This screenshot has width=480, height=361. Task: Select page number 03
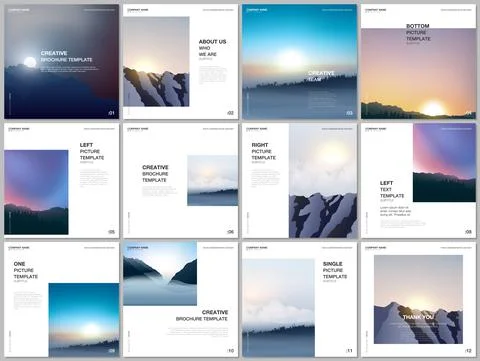pos(349,113)
